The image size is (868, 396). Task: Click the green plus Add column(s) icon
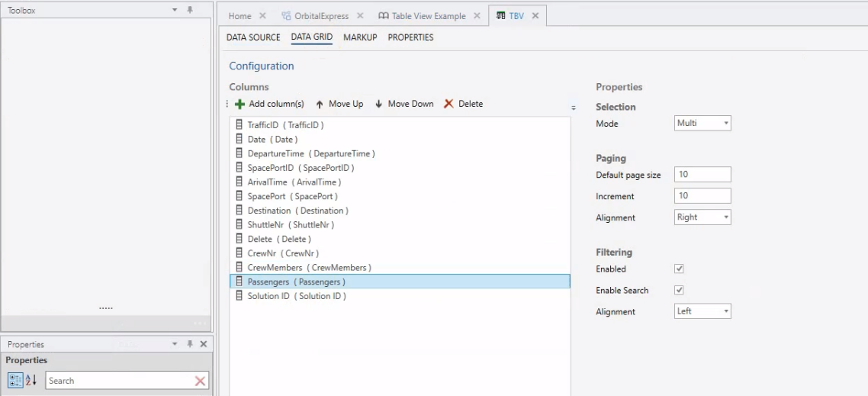coord(240,105)
